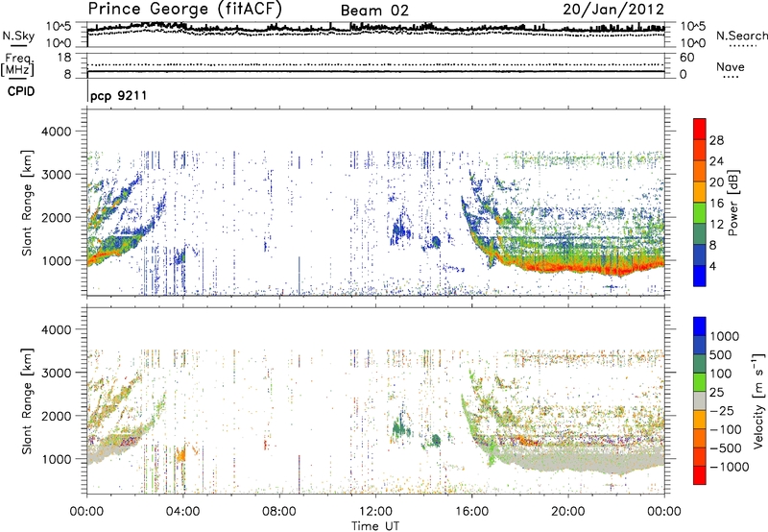Click the red bottom segment of velocity colorbar
Screen dimensions: 768x532
[700, 475]
